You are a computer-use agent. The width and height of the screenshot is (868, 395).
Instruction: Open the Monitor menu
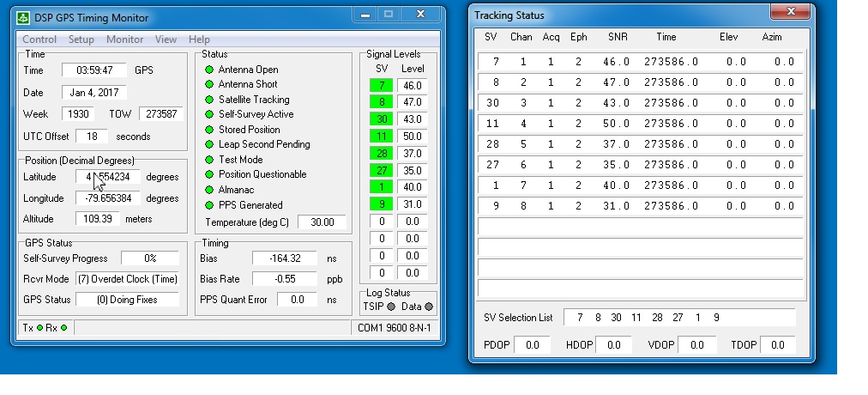tap(124, 39)
